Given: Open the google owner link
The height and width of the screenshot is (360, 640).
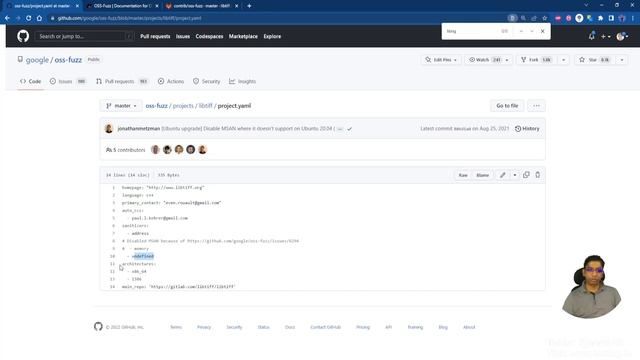Looking at the screenshot, I should (x=37, y=60).
